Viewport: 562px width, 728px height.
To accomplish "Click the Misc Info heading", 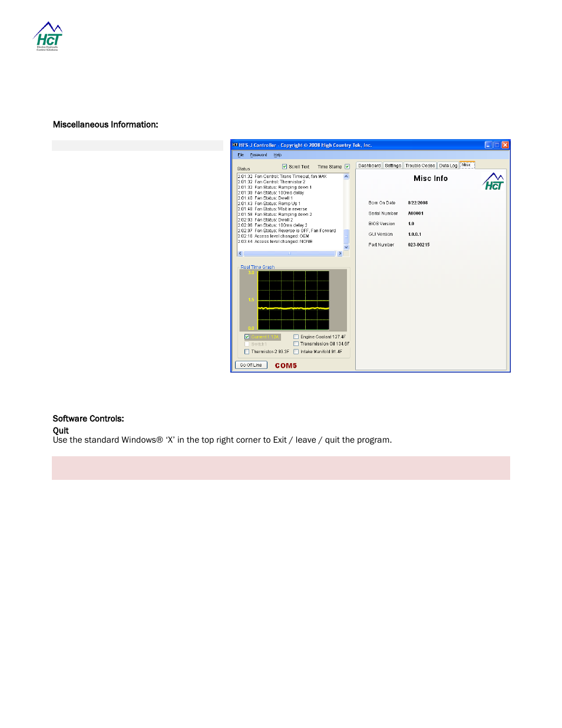I will [431, 179].
